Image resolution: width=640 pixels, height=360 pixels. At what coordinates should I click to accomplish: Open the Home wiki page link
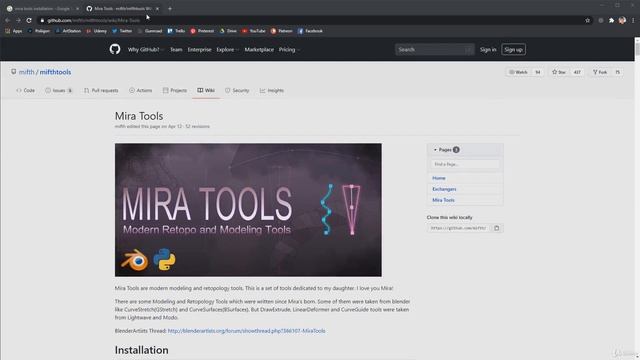(x=439, y=178)
